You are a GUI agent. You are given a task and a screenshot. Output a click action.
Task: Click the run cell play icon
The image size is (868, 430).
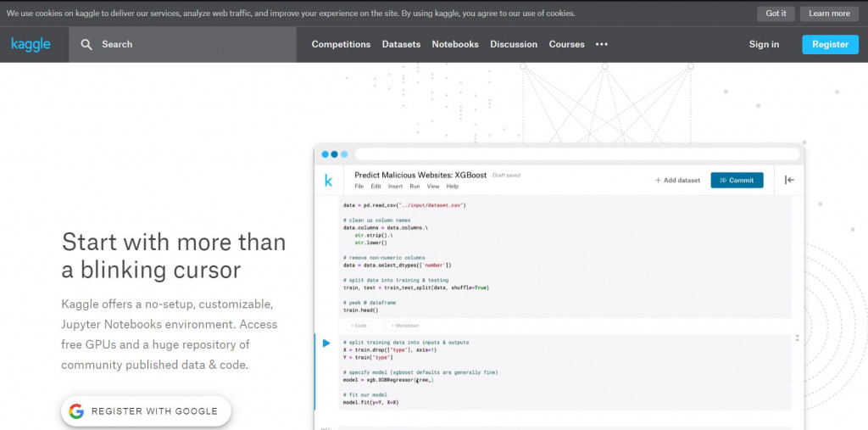click(326, 343)
